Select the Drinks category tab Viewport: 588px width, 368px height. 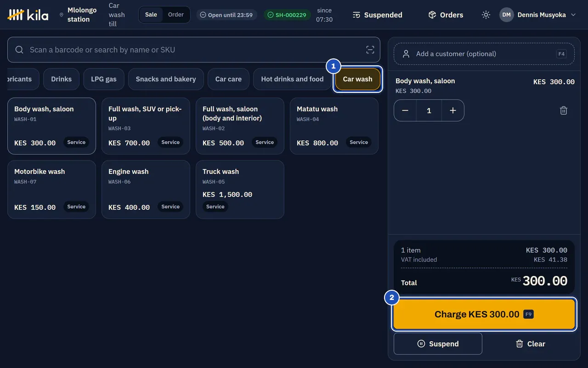[62, 79]
